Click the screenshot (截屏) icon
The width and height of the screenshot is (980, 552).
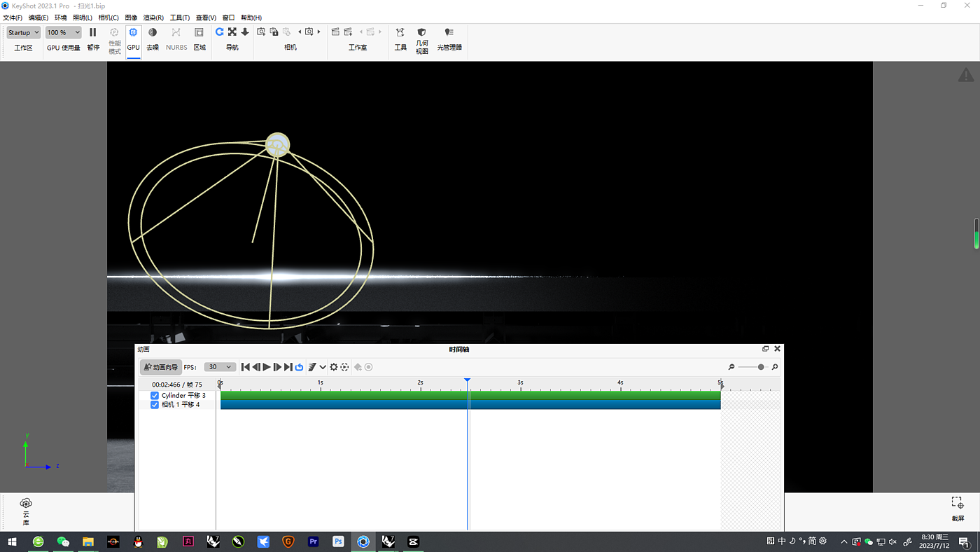coord(957,503)
